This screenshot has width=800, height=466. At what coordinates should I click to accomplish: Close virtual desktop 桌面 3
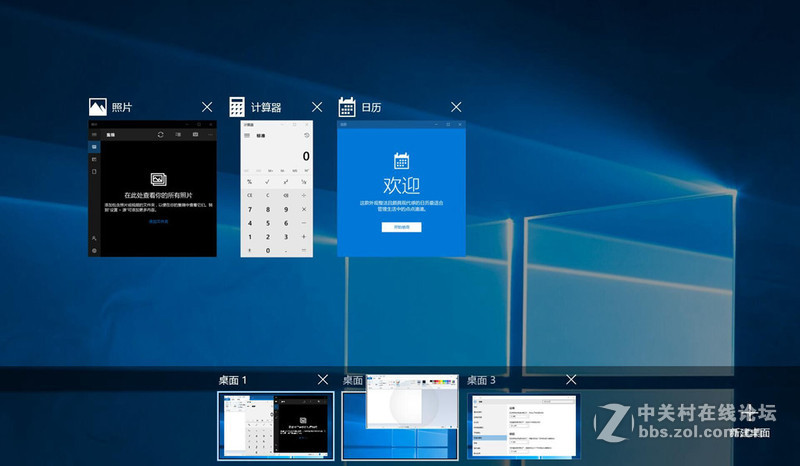coord(571,380)
